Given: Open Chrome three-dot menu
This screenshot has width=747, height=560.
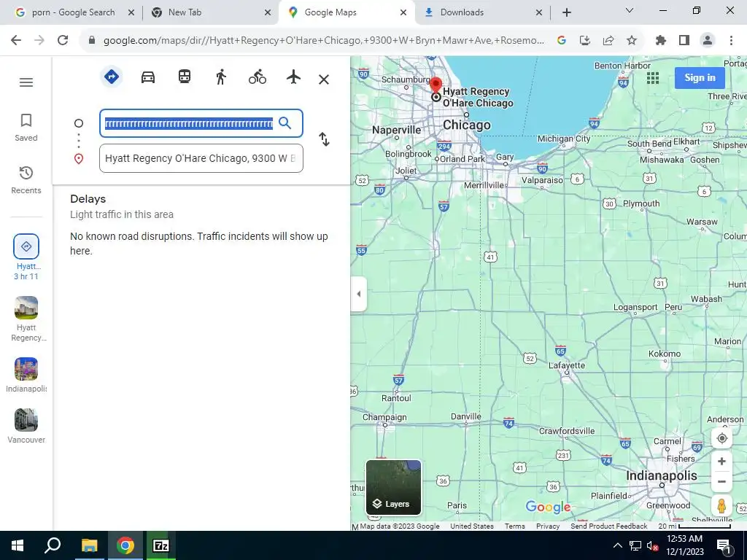Looking at the screenshot, I should click(x=731, y=41).
